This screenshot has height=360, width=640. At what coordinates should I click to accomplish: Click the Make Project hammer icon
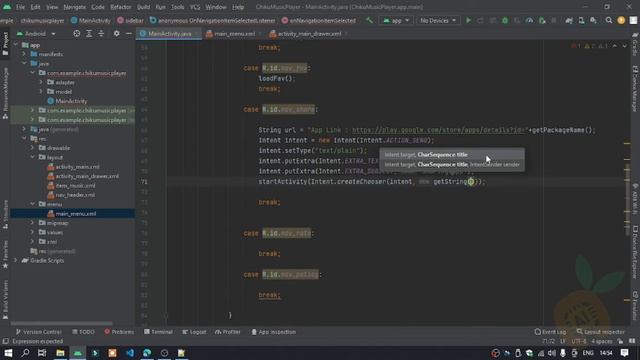point(369,20)
